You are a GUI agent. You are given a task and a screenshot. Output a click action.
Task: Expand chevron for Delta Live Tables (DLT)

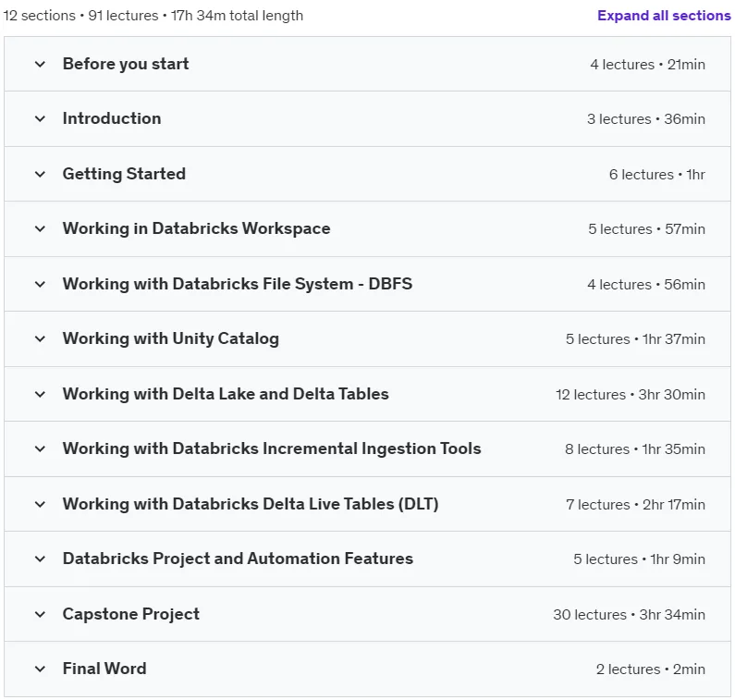pos(41,505)
